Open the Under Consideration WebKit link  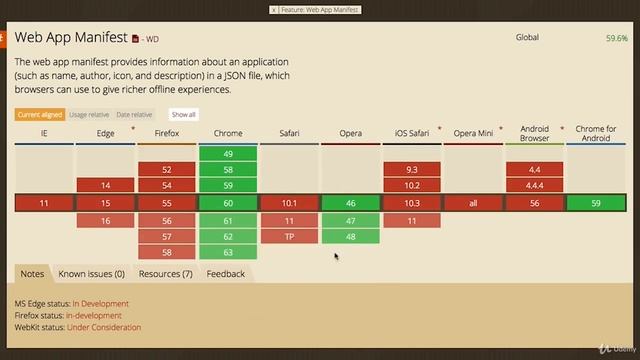coord(104,327)
